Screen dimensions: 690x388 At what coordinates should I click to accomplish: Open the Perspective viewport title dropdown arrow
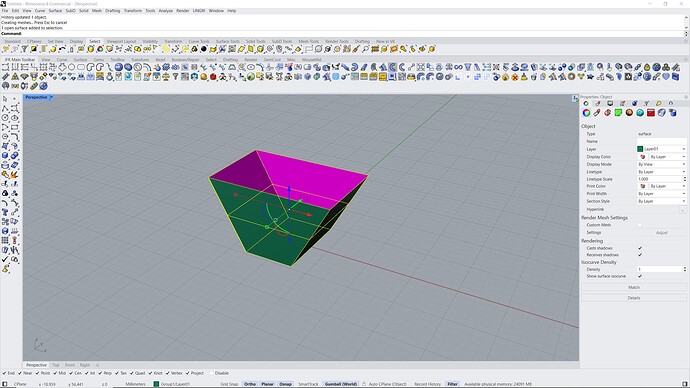[51, 97]
